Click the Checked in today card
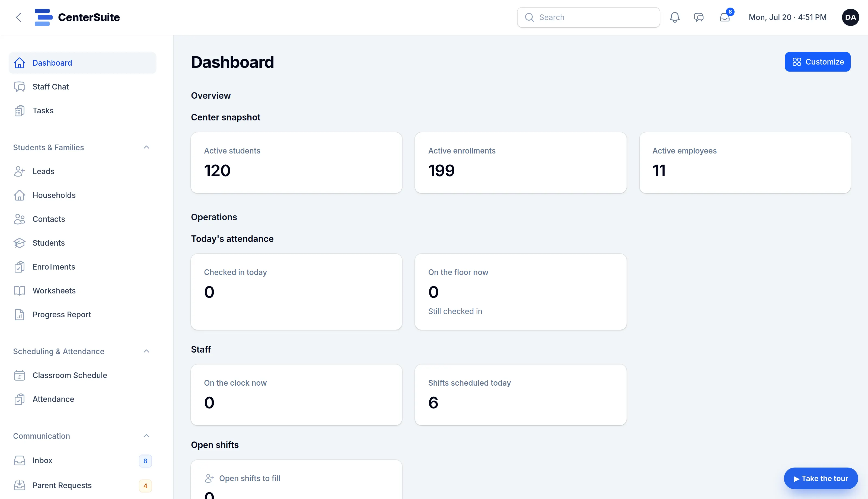 pyautogui.click(x=296, y=292)
